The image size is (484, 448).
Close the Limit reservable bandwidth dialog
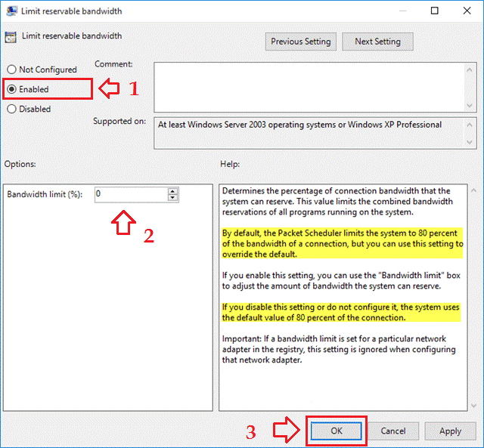pyautogui.click(x=467, y=11)
